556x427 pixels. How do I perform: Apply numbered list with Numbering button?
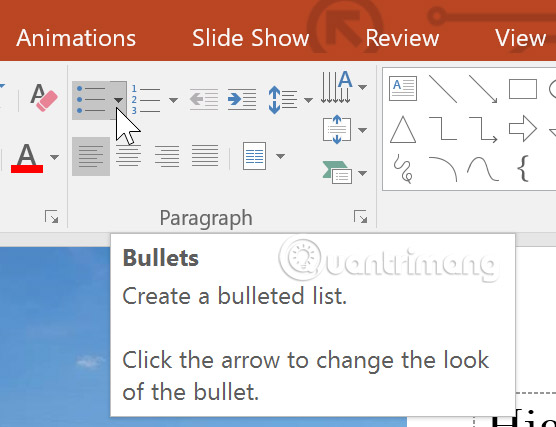click(x=146, y=100)
